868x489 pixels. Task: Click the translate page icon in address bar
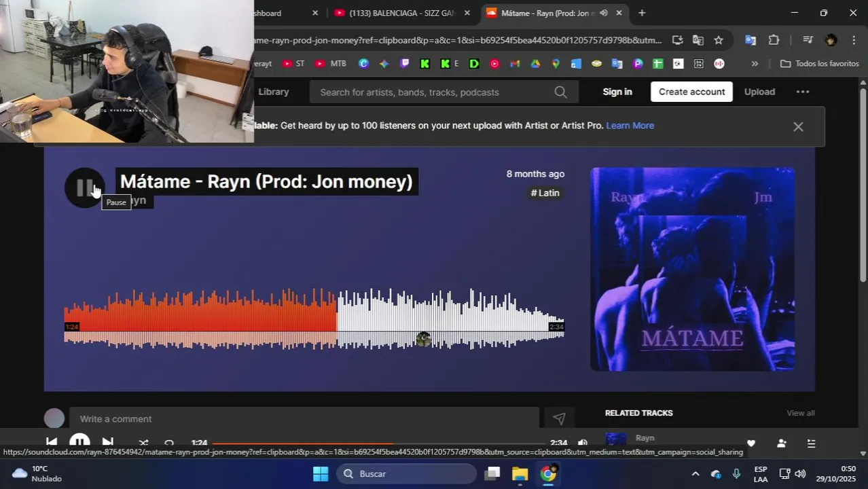698,40
